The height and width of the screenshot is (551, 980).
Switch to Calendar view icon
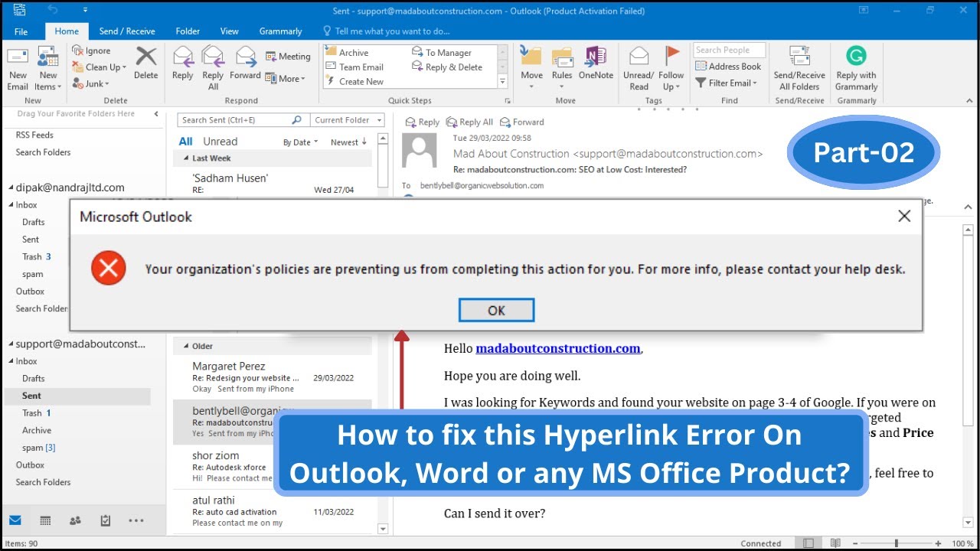(x=45, y=520)
